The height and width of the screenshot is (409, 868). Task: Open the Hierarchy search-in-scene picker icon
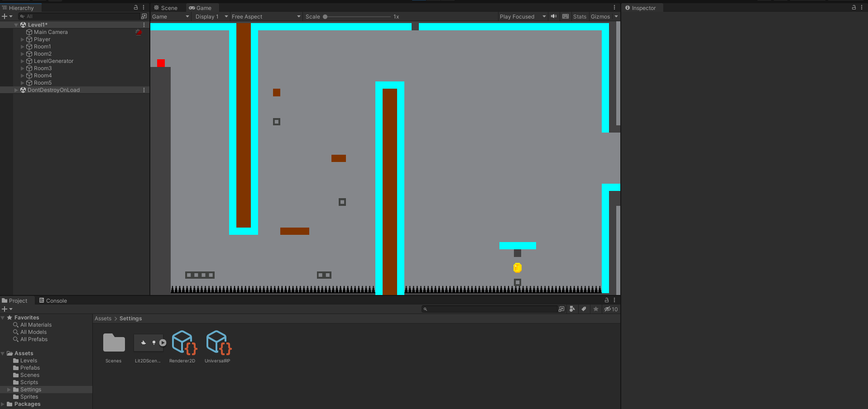pos(144,16)
